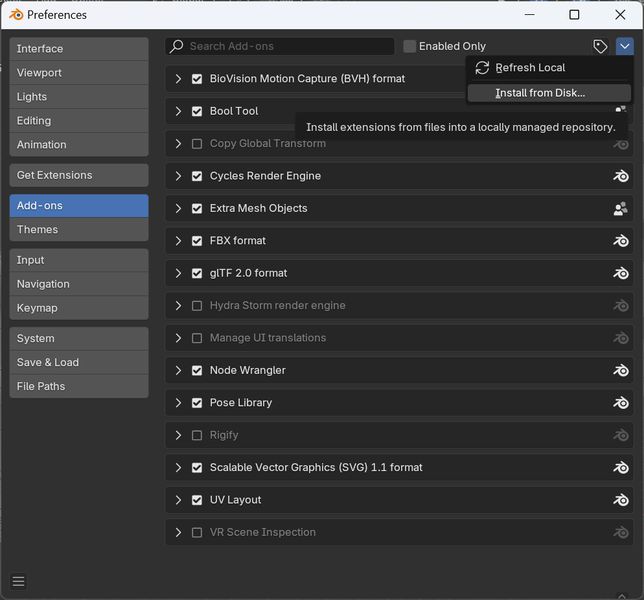
Task: Click community icon on Extra Mesh Objects row
Action: 621,209
